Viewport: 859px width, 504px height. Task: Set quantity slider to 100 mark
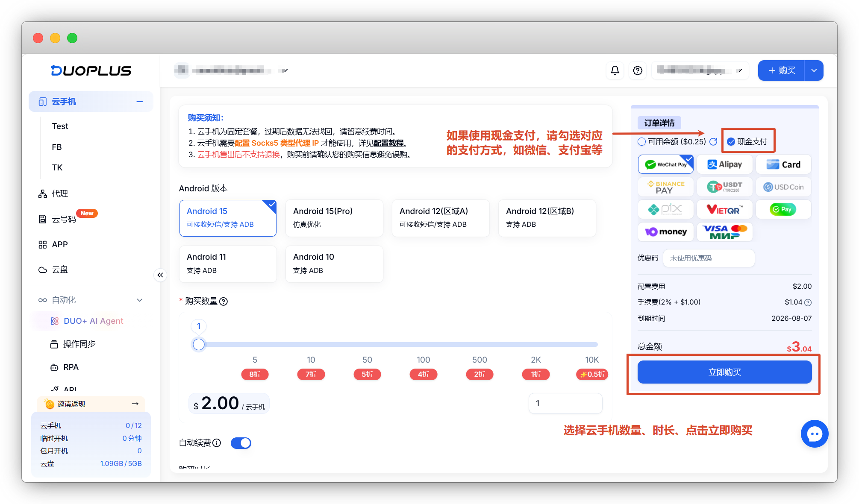pos(424,345)
